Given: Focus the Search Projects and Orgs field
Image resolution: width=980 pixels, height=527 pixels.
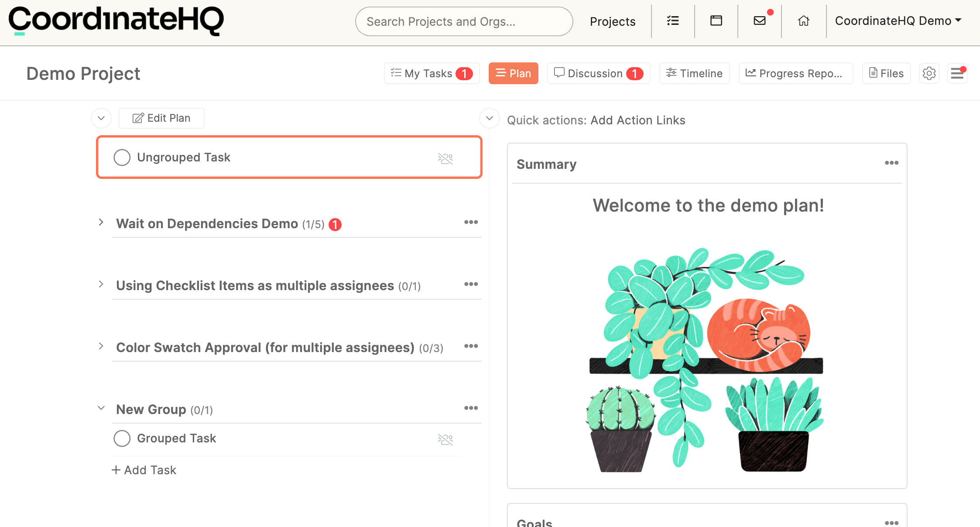Looking at the screenshot, I should click(x=464, y=21).
